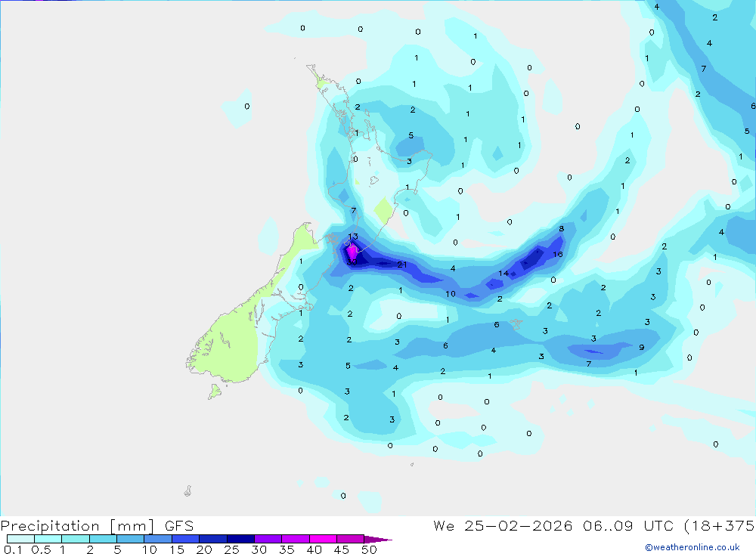The height and width of the screenshot is (554, 756).
Task: Click the map value '14'
Action: (503, 273)
